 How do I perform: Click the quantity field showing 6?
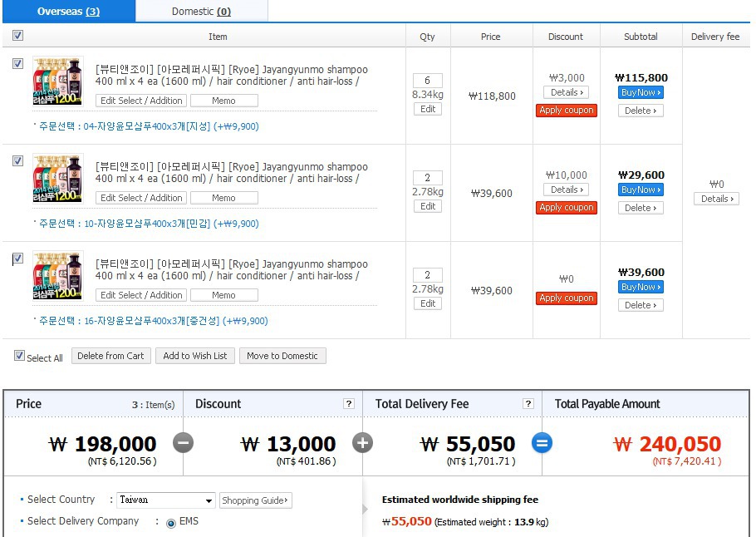(x=428, y=81)
